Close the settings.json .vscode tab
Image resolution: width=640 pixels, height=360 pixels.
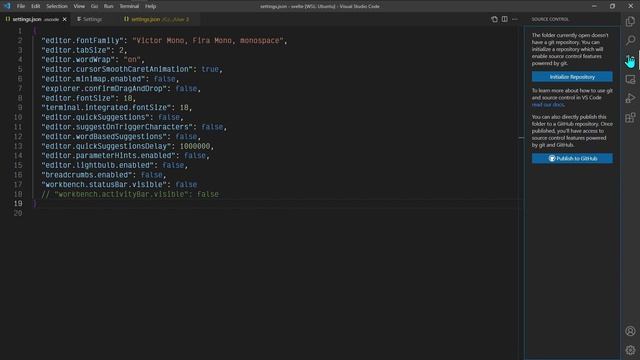point(64,19)
